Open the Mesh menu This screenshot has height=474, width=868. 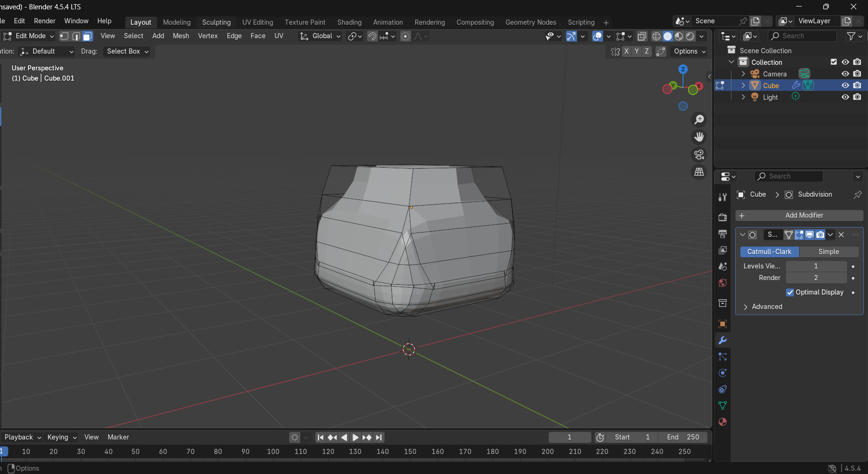(x=181, y=36)
